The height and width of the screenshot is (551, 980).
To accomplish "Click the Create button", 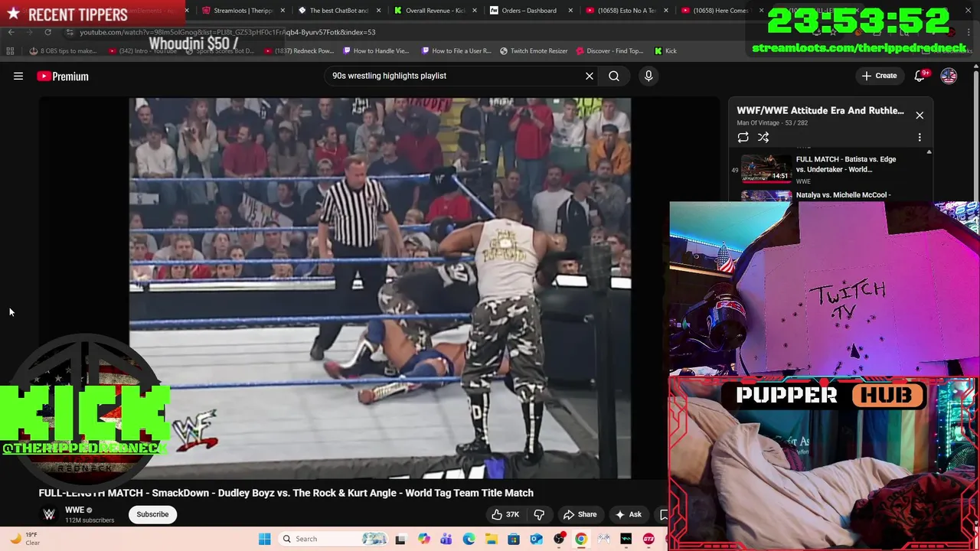I will coord(879,76).
